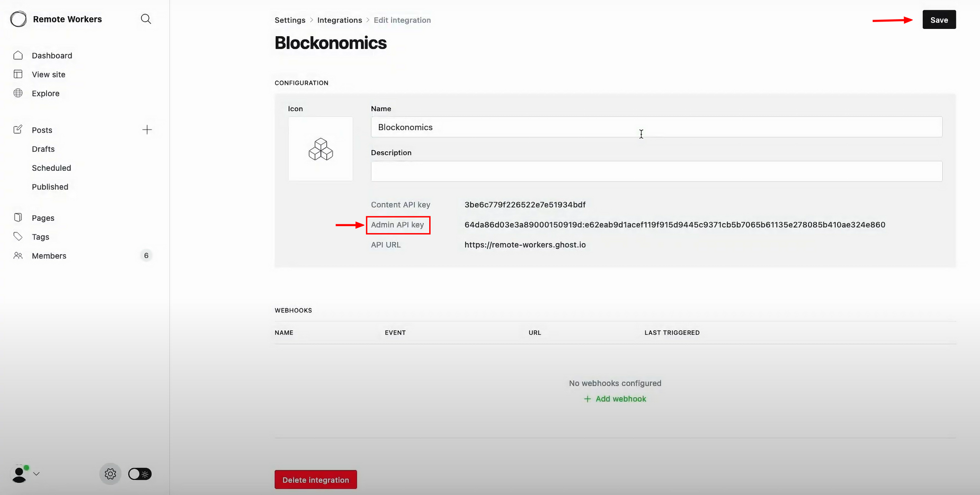Delete integration with red button
The image size is (980, 495).
tap(316, 480)
